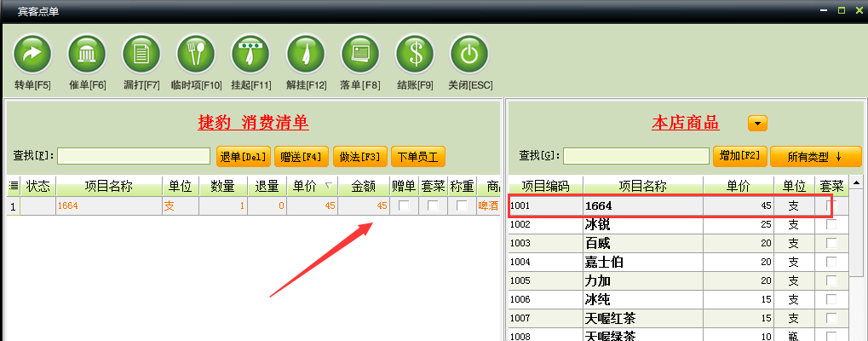This screenshot has height=341, width=868.
Task: Toggle 套菜 checkbox for 冰纯
Action: 831,299
